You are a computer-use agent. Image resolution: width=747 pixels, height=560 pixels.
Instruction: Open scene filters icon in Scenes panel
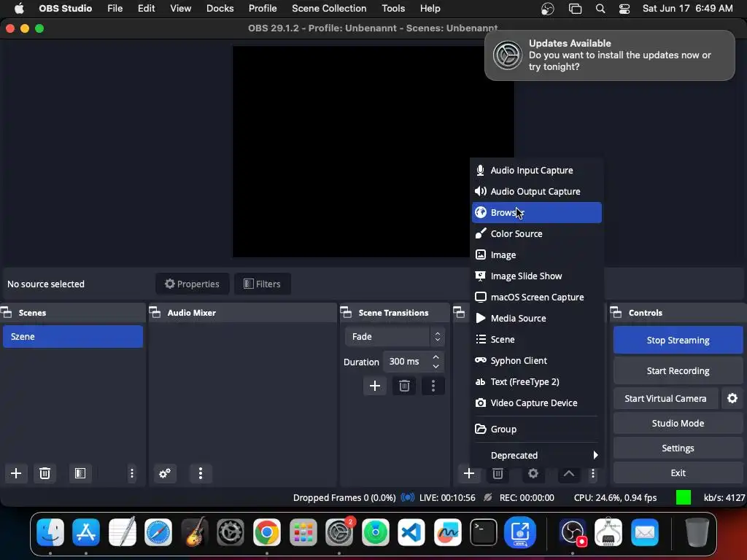80,473
